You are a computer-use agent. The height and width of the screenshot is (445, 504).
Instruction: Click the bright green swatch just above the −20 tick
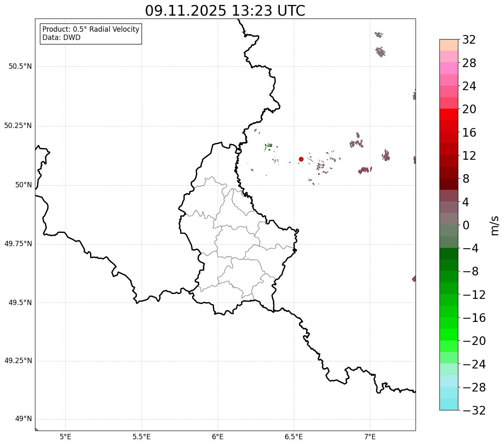click(x=449, y=335)
